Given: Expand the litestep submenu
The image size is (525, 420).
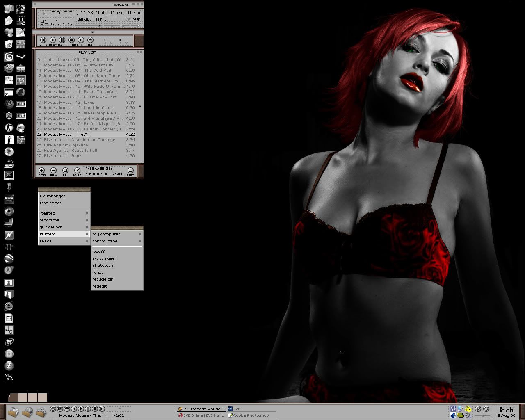Looking at the screenshot, I should (x=64, y=213).
